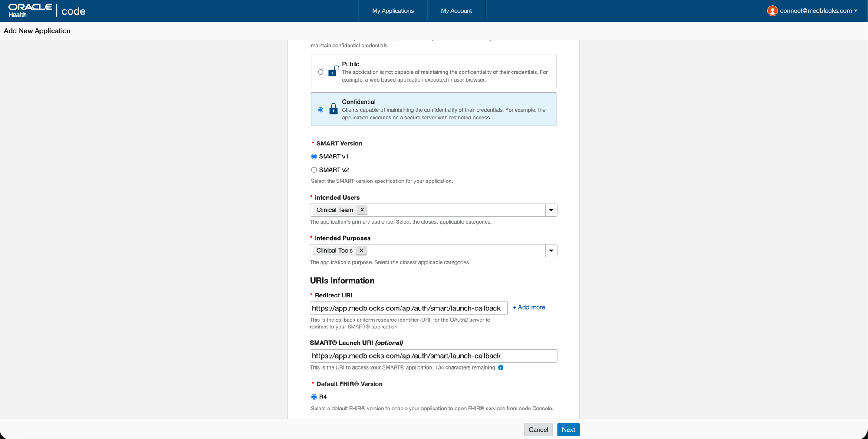Click the Clinical Tools tag text

(x=335, y=251)
